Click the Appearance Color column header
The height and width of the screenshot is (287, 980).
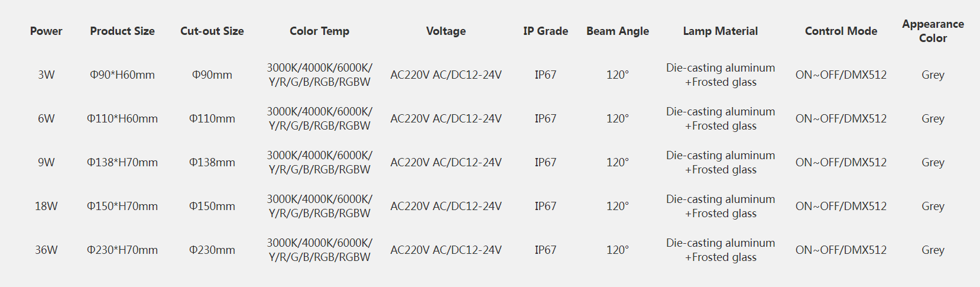(933, 31)
